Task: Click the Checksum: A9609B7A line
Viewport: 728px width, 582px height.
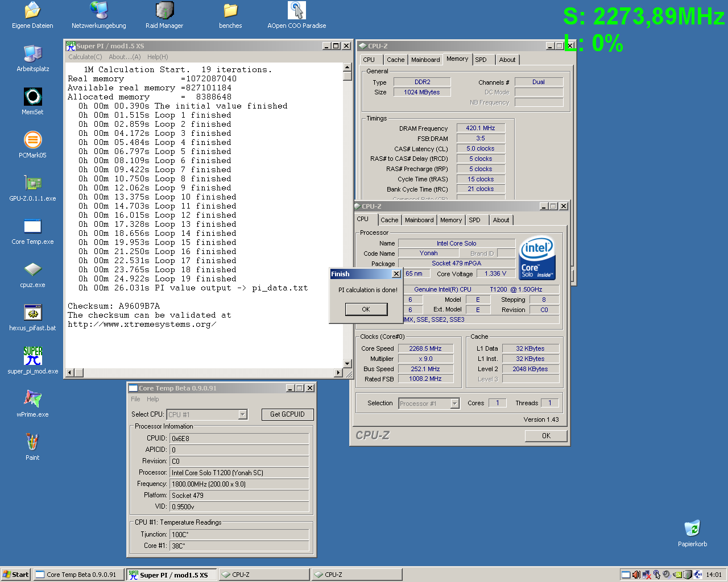Action: tap(114, 306)
